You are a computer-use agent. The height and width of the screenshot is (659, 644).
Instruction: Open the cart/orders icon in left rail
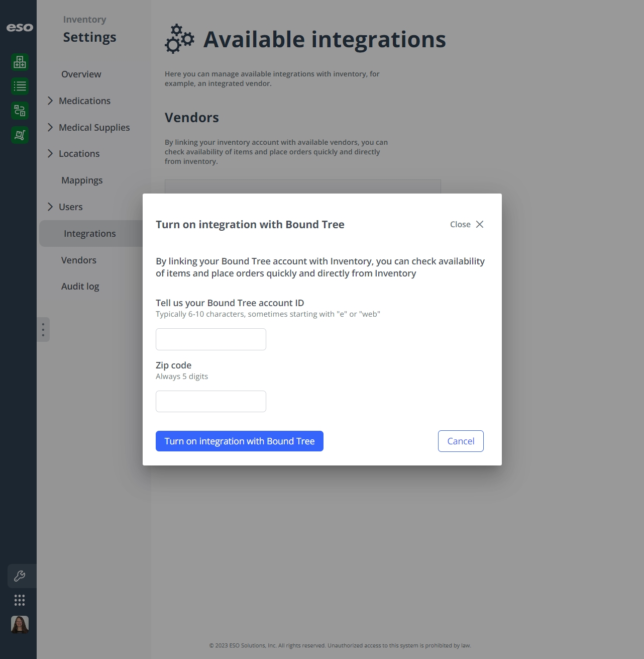pos(20,135)
